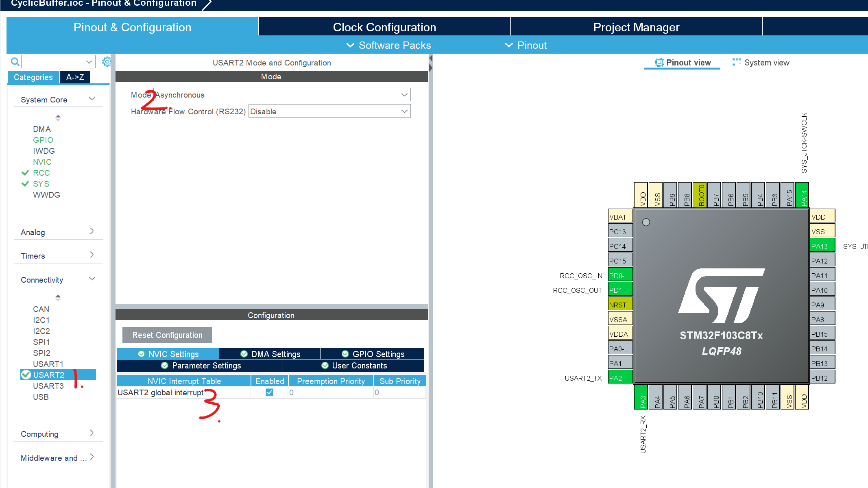The image size is (868, 488).
Task: Open the Software Packs menu
Action: (x=388, y=45)
